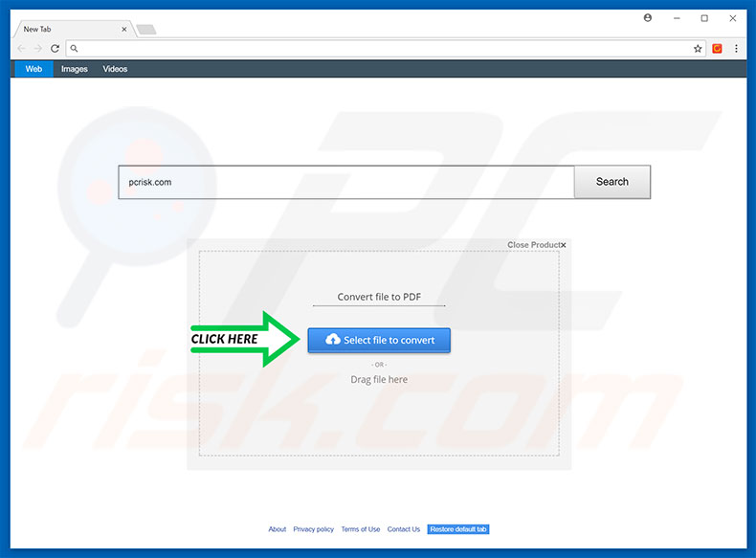
Task: Open the red extension icon in toolbar
Action: click(x=717, y=48)
